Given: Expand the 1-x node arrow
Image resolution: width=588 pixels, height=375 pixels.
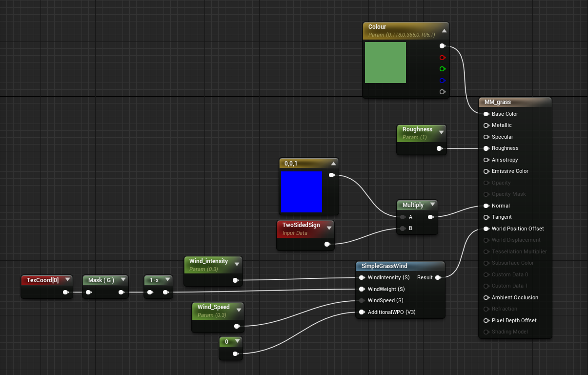Looking at the screenshot, I should [x=167, y=280].
